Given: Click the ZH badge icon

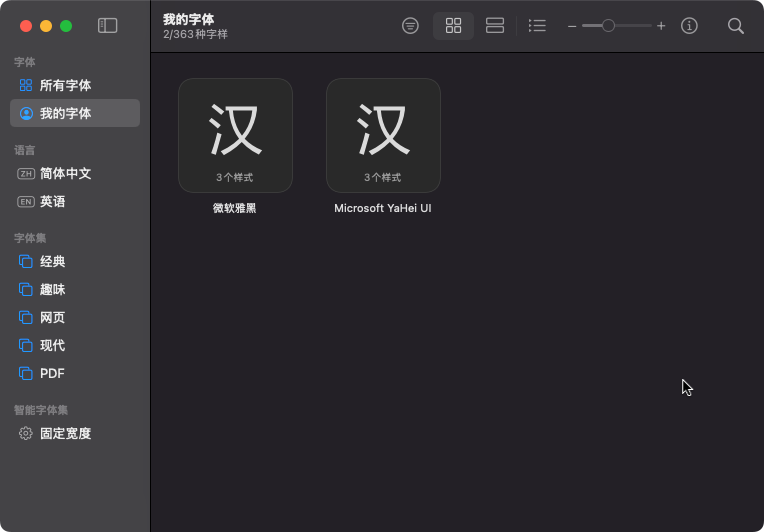Looking at the screenshot, I should 26,173.
